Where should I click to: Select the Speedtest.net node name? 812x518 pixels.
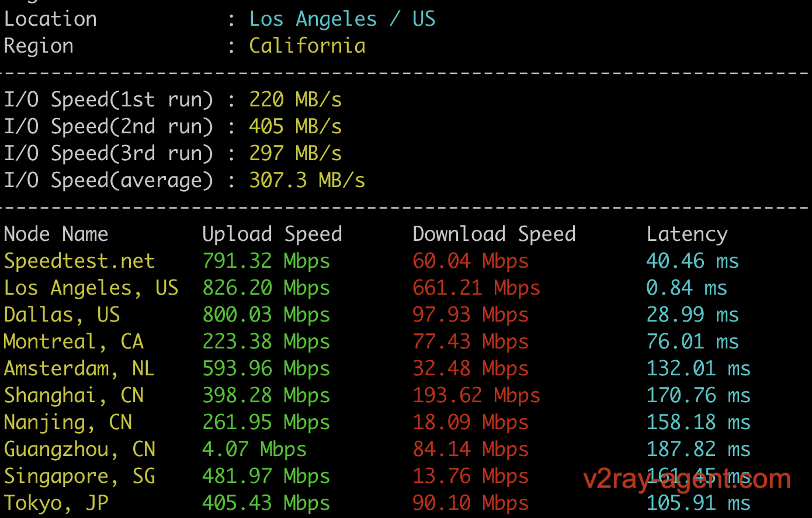pos(79,261)
